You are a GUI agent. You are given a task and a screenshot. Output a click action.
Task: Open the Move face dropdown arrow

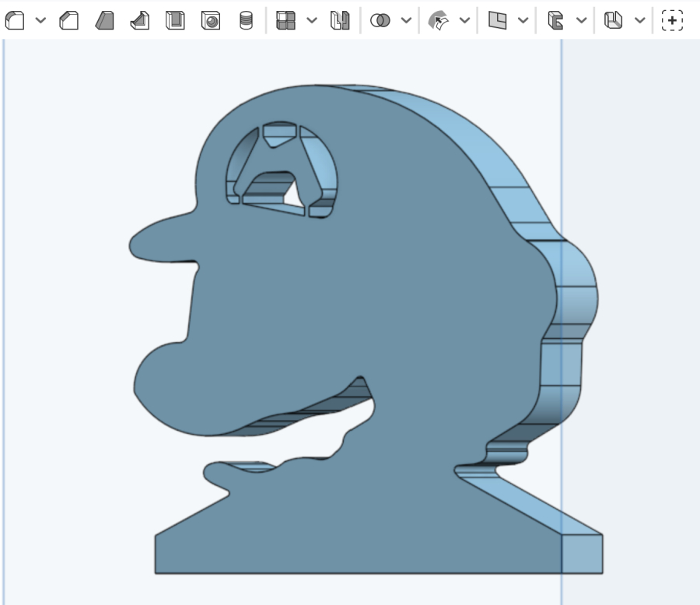(464, 21)
